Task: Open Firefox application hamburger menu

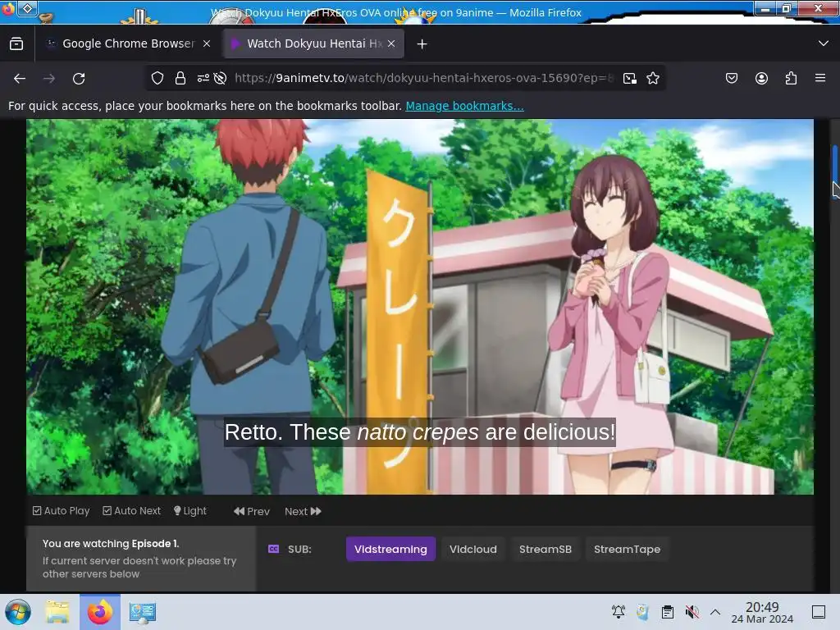Action: 820,78
